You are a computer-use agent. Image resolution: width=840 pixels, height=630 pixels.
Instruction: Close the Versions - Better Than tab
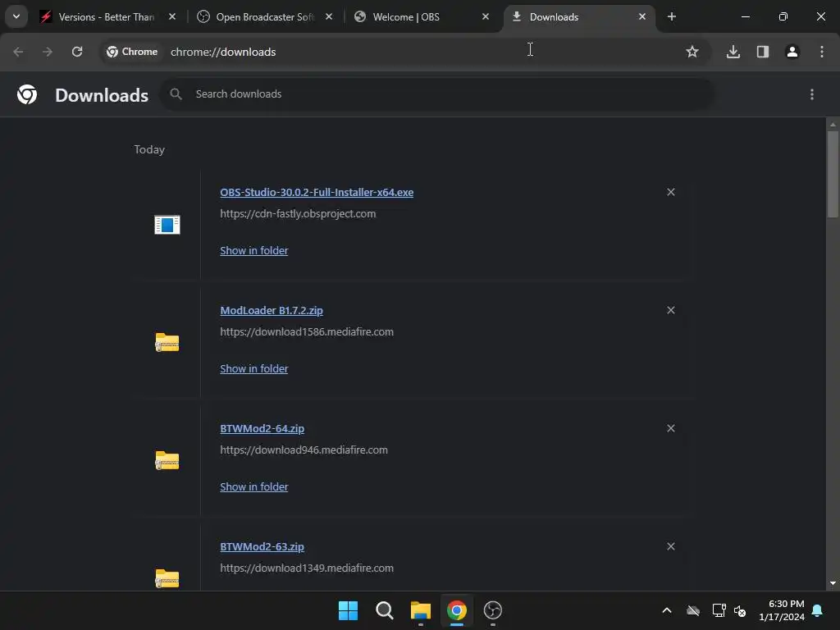[x=172, y=16]
